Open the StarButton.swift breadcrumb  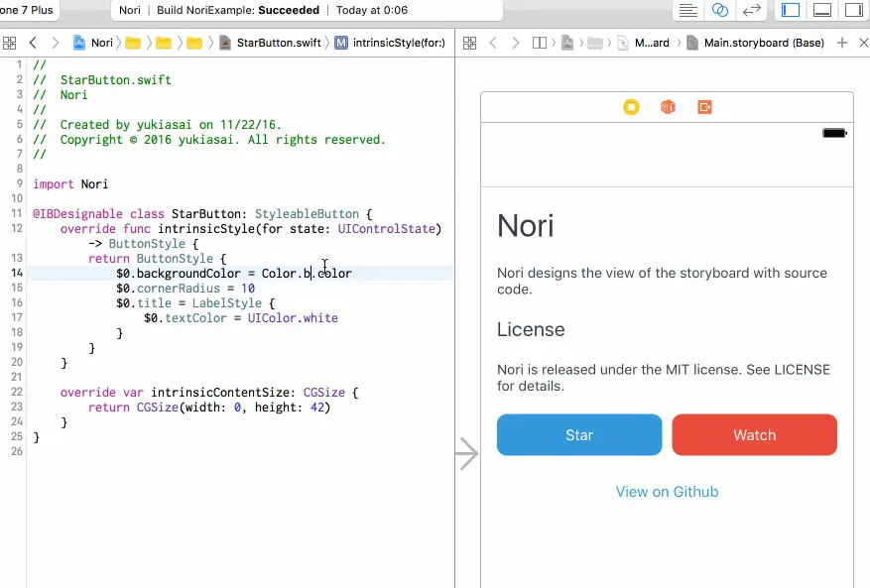[x=270, y=43]
